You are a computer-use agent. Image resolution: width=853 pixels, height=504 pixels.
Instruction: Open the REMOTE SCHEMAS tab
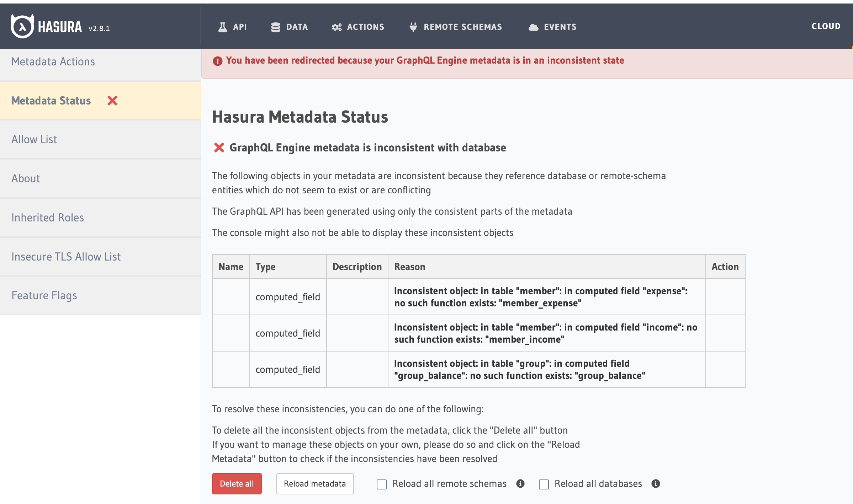point(456,27)
